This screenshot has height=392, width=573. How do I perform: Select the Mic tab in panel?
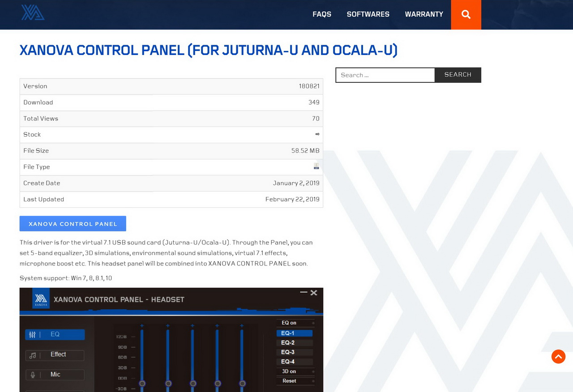tap(55, 375)
